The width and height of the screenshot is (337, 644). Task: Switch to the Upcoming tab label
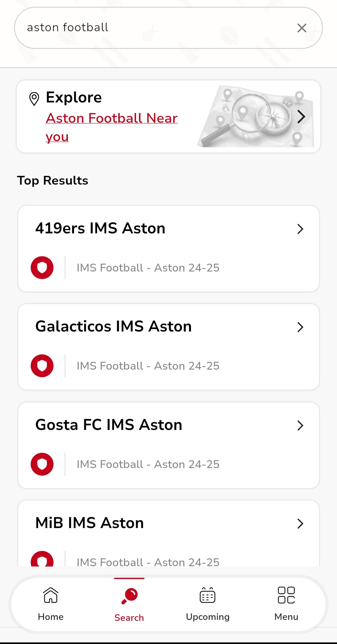tap(208, 617)
